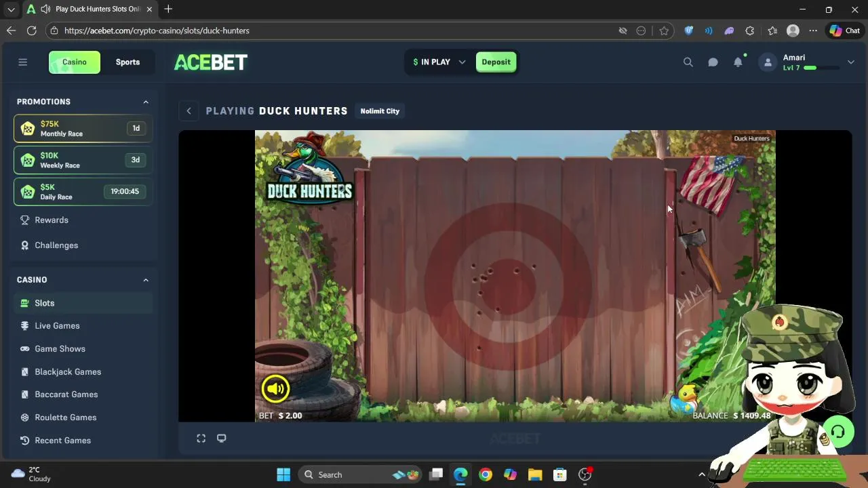Open site search magnifier icon

(x=688, y=62)
